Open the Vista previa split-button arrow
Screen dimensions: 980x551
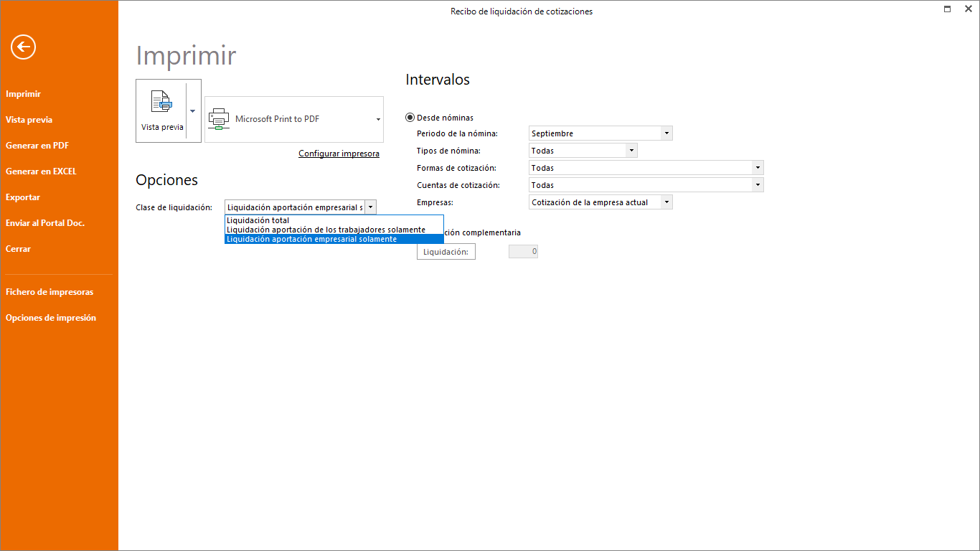[192, 111]
